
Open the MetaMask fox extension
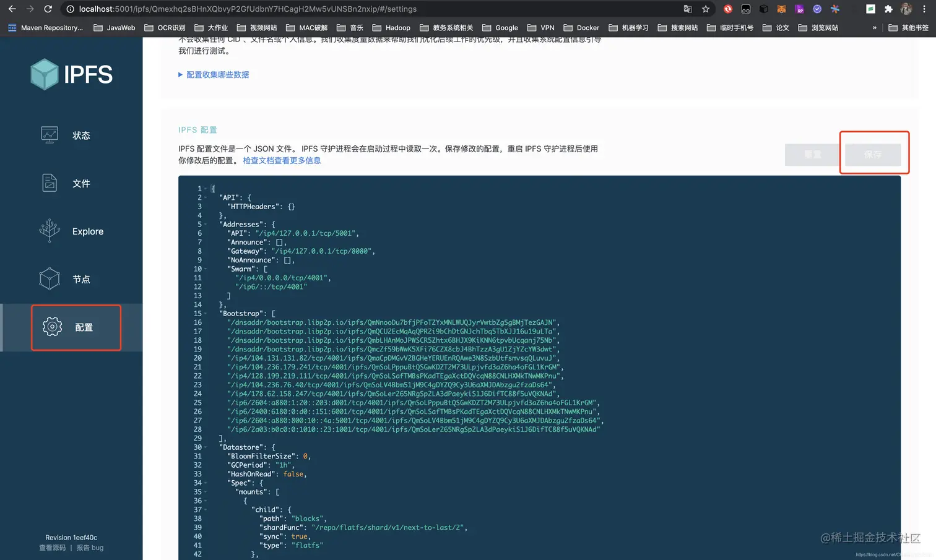(x=781, y=9)
